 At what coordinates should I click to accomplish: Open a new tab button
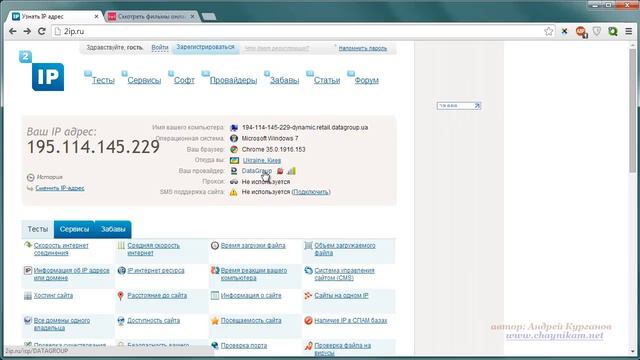click(x=209, y=17)
